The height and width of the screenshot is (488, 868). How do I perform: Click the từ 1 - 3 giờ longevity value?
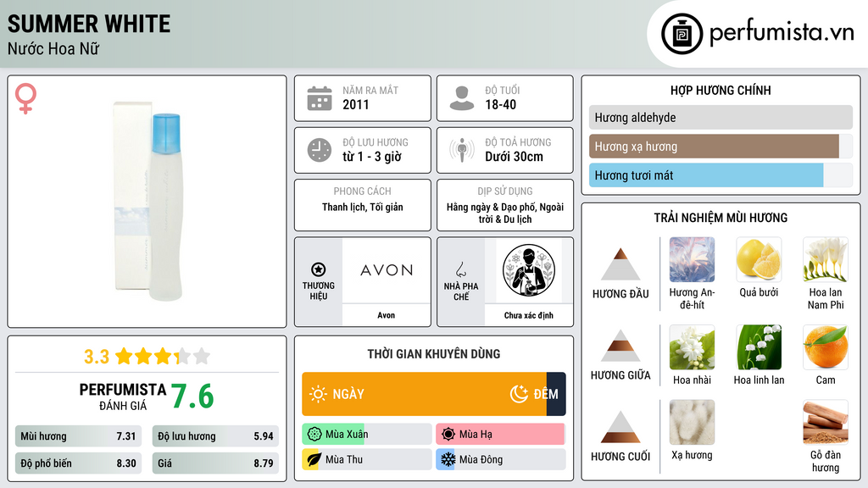(x=372, y=157)
